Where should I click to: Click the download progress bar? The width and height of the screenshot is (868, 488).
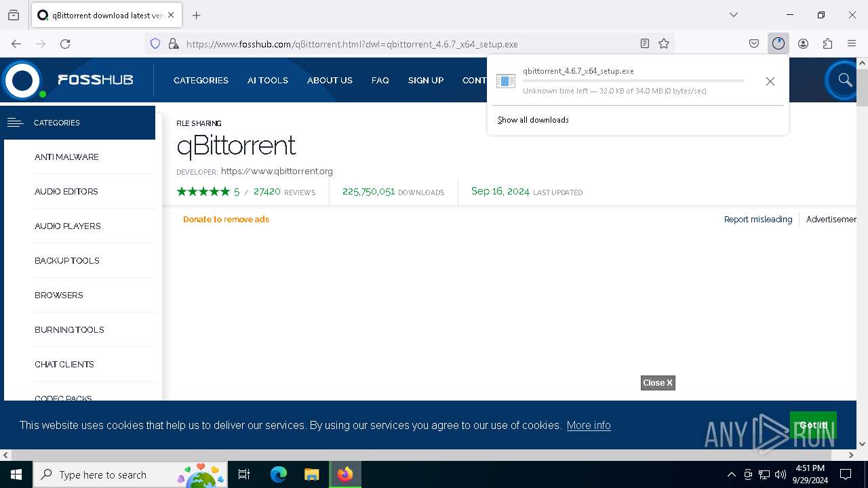tap(633, 81)
